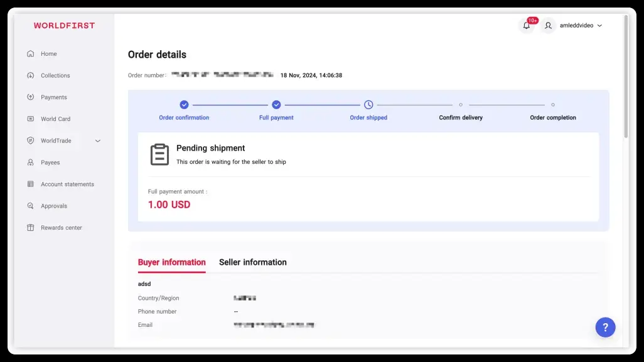This screenshot has height=362, width=644.
Task: Click the Full payment step checkmark
Action: (276, 105)
